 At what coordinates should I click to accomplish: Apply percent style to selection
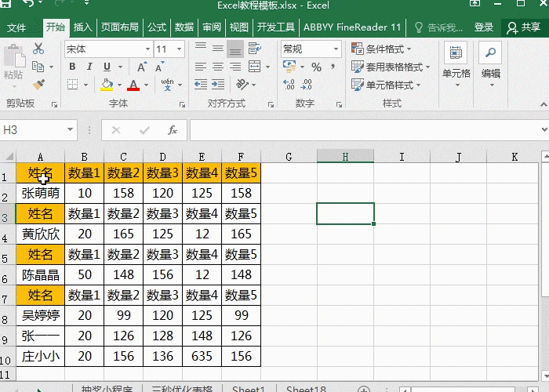[316, 67]
